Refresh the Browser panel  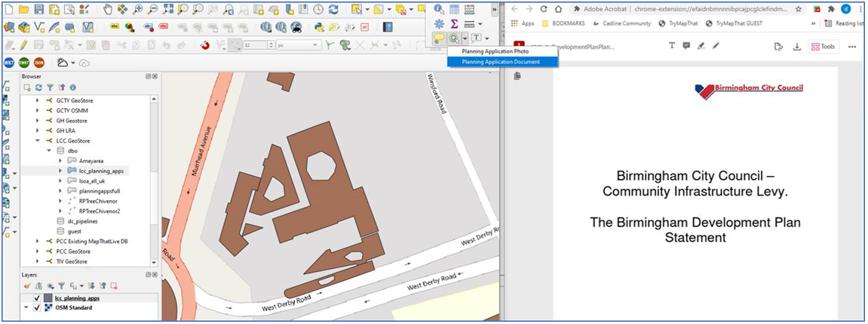[x=38, y=88]
